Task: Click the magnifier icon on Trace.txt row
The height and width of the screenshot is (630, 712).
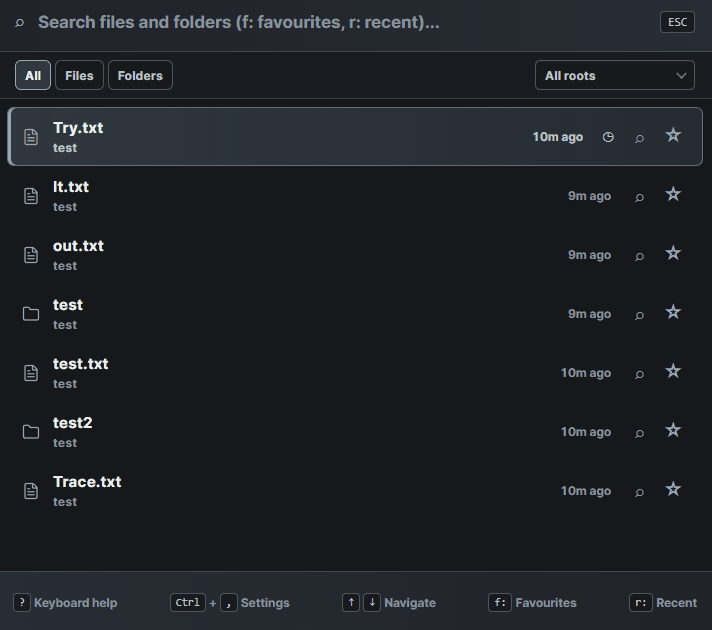Action: (x=639, y=492)
